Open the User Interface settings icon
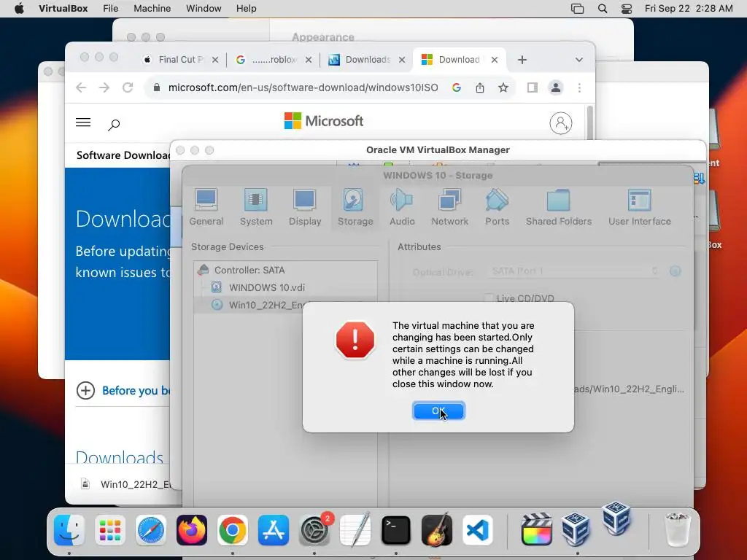The image size is (747, 560). tap(639, 207)
